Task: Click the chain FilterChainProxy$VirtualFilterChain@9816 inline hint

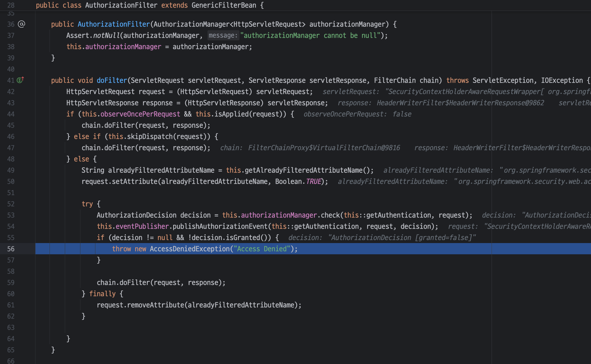Action: [x=310, y=148]
